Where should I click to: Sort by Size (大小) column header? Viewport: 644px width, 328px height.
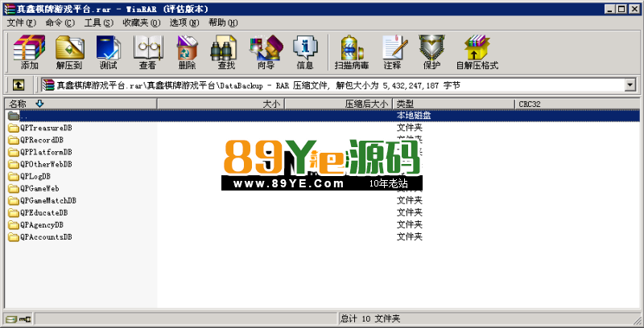[x=221, y=105]
